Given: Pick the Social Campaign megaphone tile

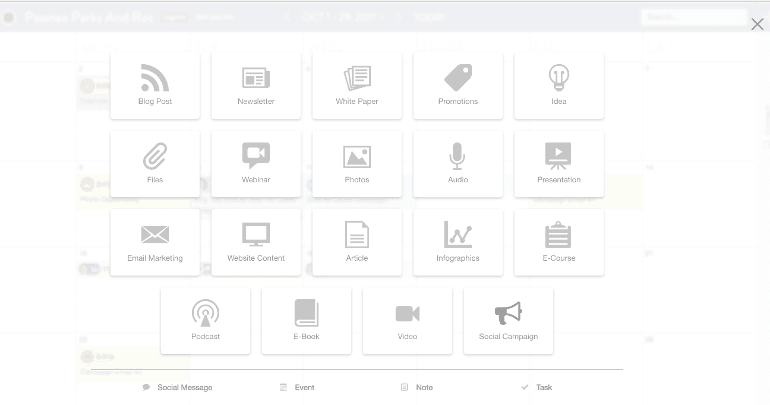Looking at the screenshot, I should pos(508,320).
